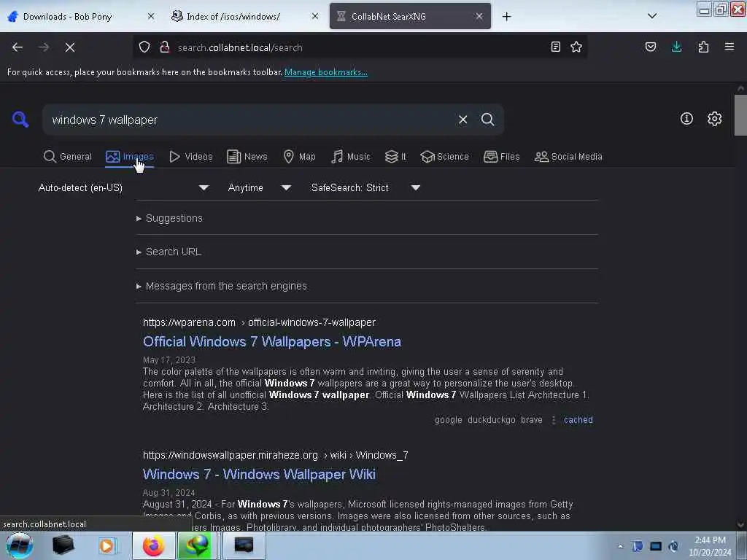747x560 pixels.
Task: Click the result engine options dots
Action: tap(553, 419)
